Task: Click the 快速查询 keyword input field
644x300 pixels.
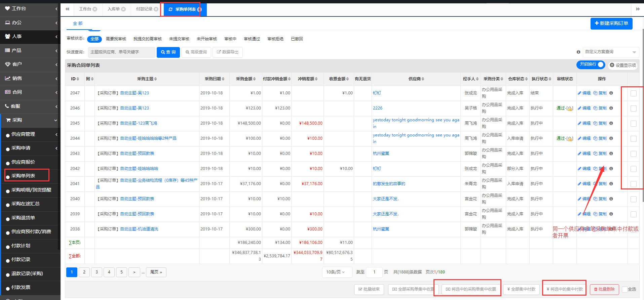Action: (122, 52)
